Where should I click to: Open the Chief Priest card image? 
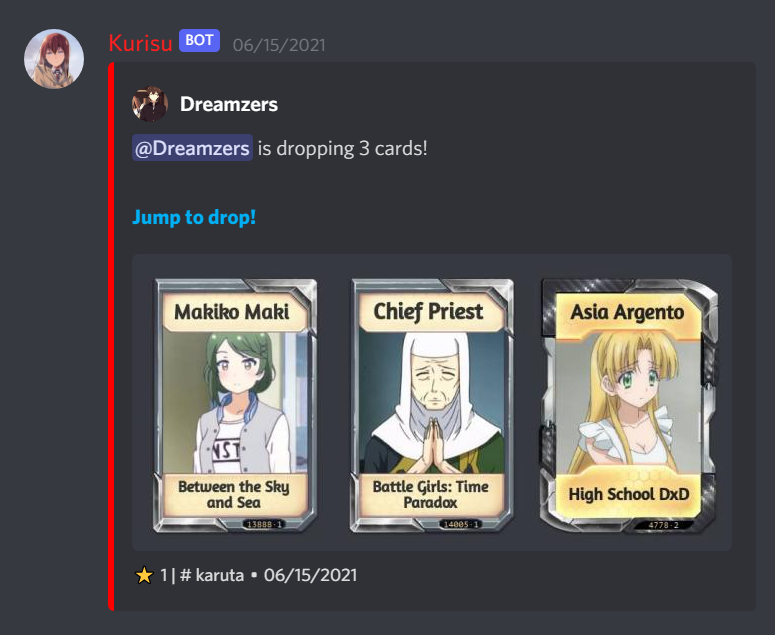pos(432,406)
